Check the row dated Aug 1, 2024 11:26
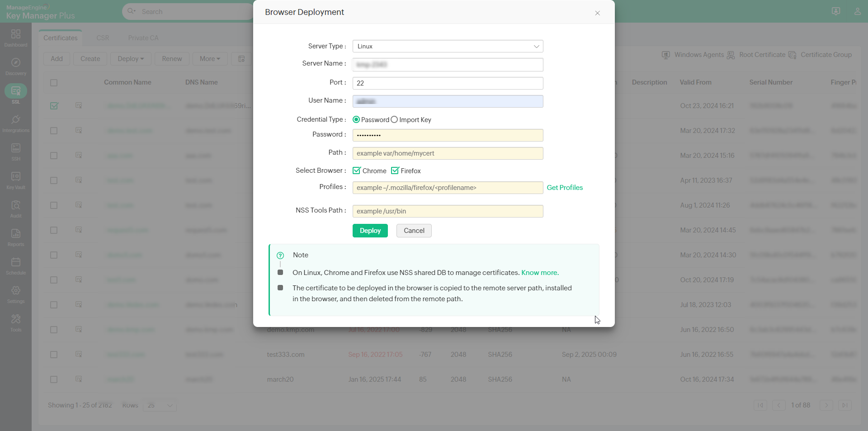The width and height of the screenshot is (868, 431). 54,205
